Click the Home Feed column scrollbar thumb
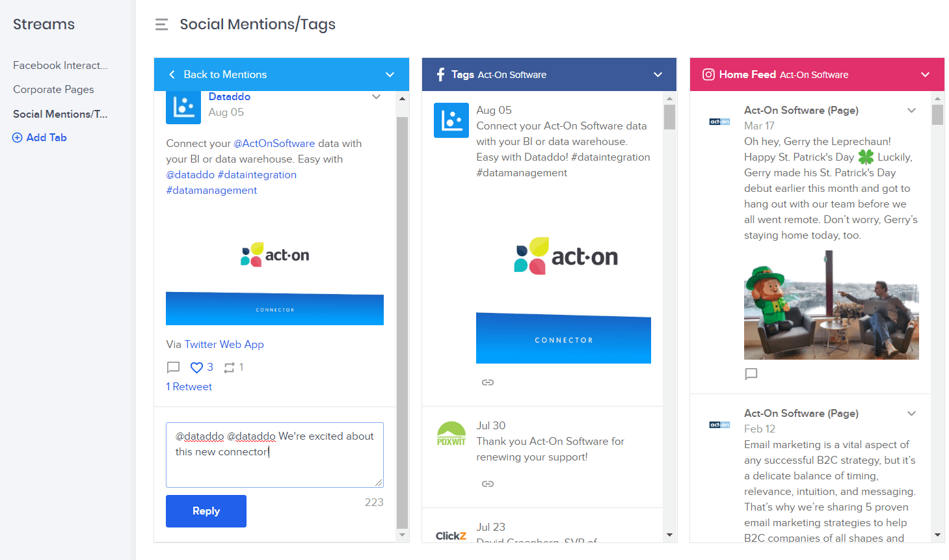Image resolution: width=949 pixels, height=560 pixels. pyautogui.click(x=937, y=115)
